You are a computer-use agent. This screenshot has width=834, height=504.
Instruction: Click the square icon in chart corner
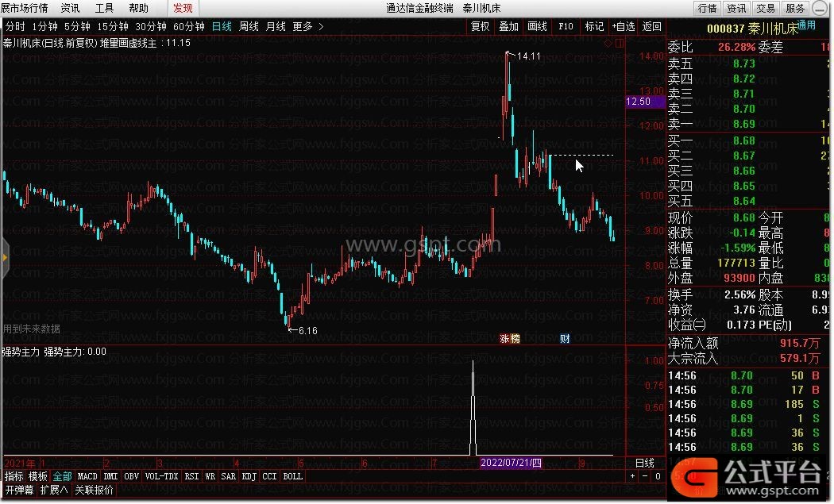coord(619,44)
